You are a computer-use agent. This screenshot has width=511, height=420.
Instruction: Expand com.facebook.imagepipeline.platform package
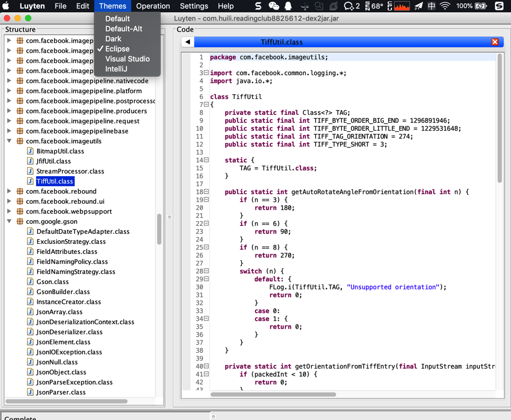[x=9, y=90]
